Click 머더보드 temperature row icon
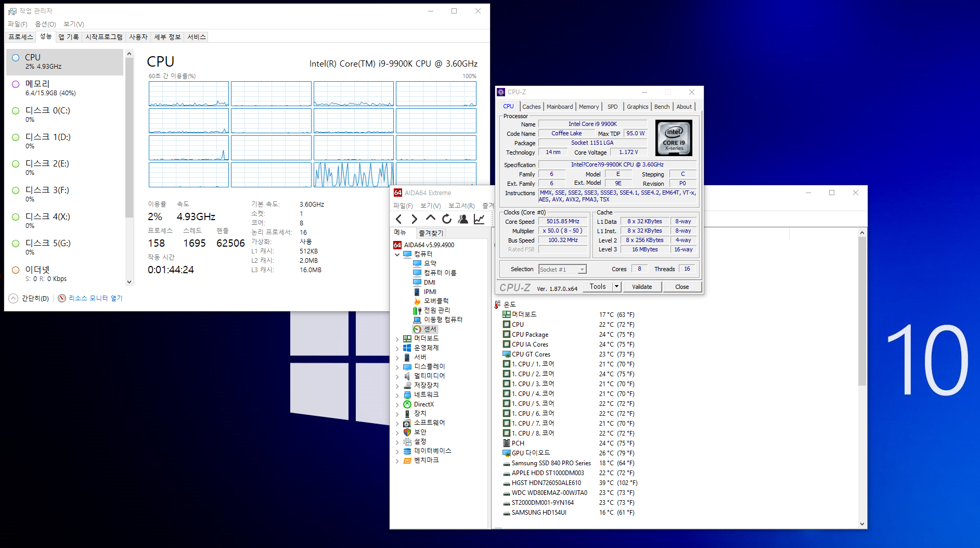 click(x=507, y=314)
